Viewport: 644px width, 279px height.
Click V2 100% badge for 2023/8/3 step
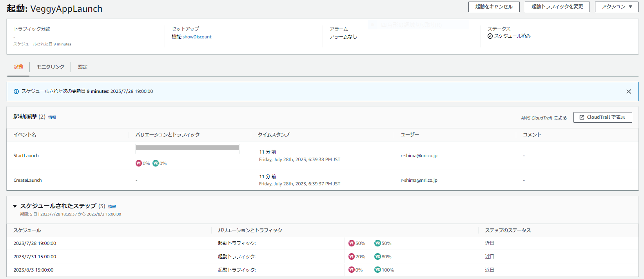coord(377,270)
